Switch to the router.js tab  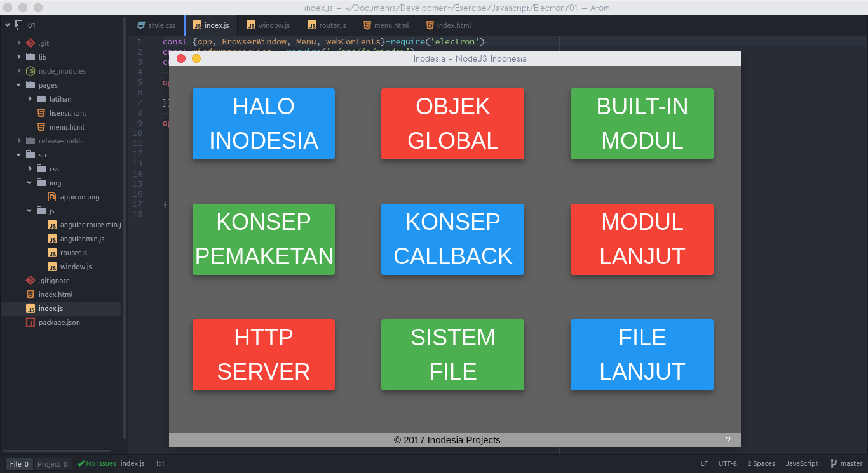(327, 25)
